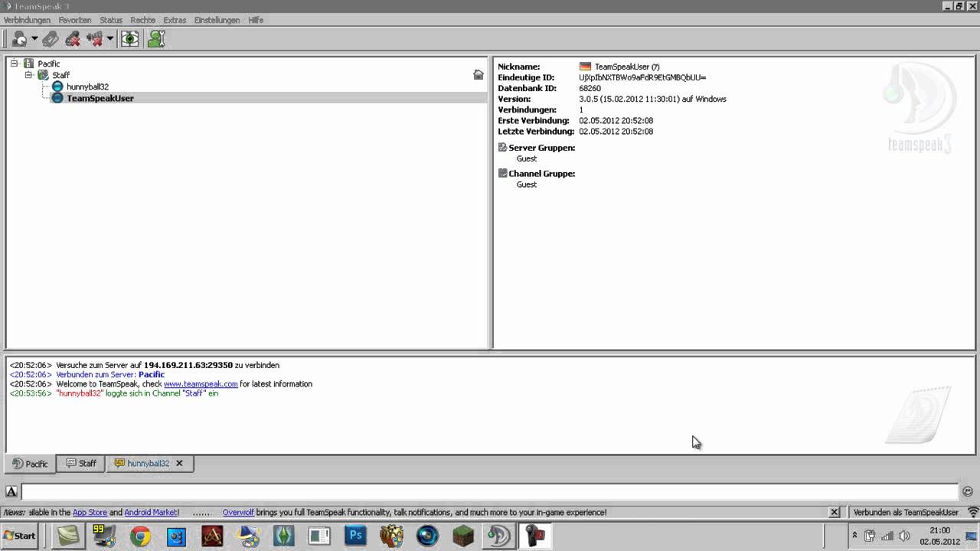Launch Google Chrome from taskbar

pyautogui.click(x=139, y=536)
